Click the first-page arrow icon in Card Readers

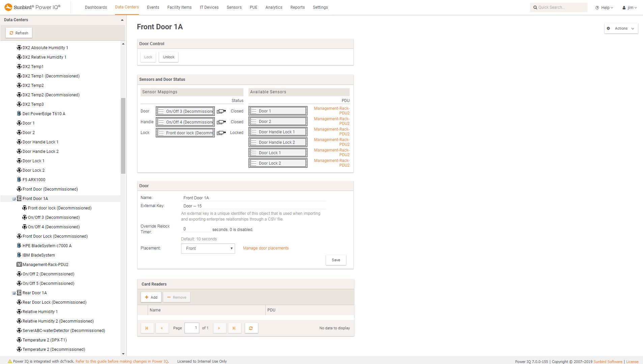[147, 328]
